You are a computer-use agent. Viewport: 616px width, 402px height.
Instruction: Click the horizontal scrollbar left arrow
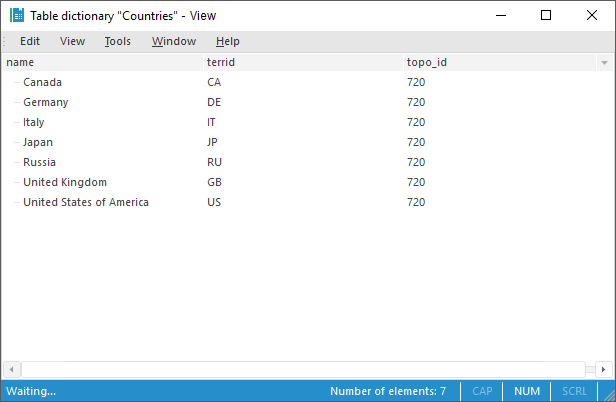click(12, 369)
